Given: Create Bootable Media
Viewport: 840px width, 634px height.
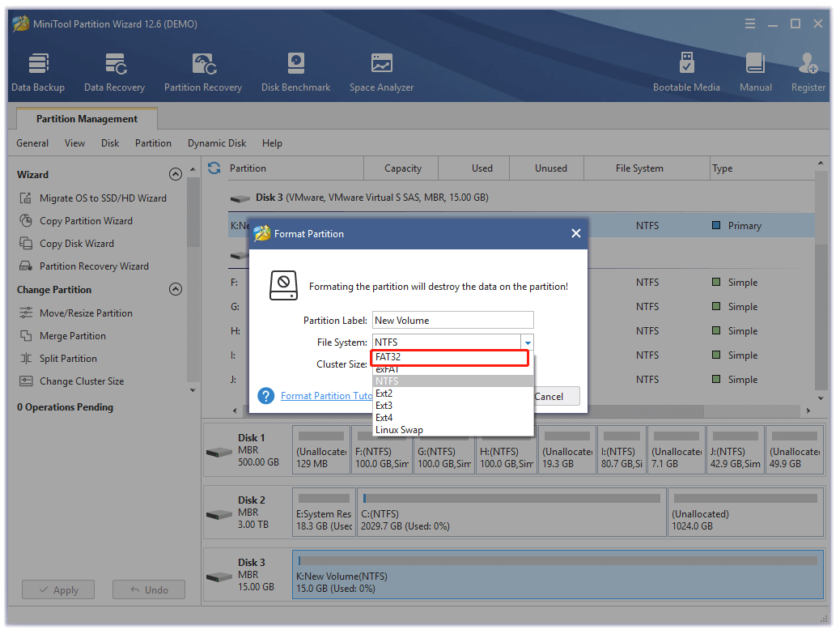Looking at the screenshot, I should pos(686,72).
